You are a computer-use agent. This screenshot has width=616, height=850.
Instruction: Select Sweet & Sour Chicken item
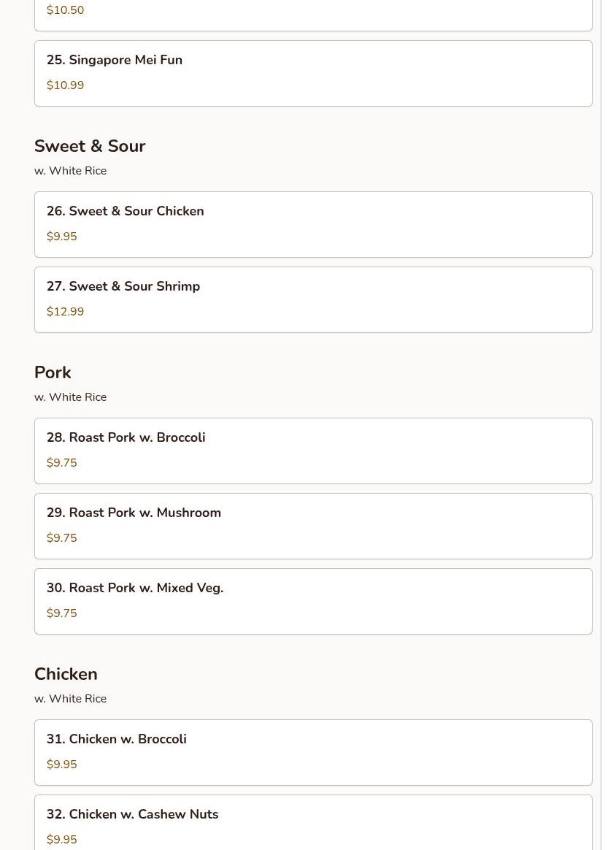point(125,211)
